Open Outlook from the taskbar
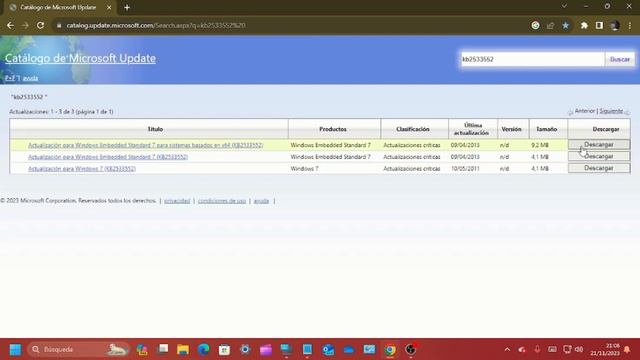The image size is (640, 360). pos(328,349)
